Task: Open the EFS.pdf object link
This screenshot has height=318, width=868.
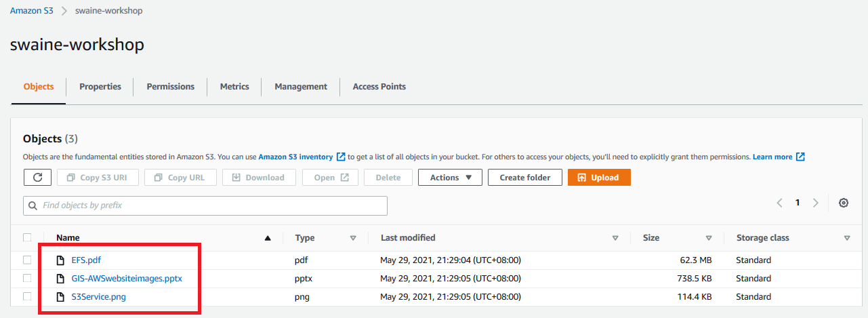Action: 86,260
